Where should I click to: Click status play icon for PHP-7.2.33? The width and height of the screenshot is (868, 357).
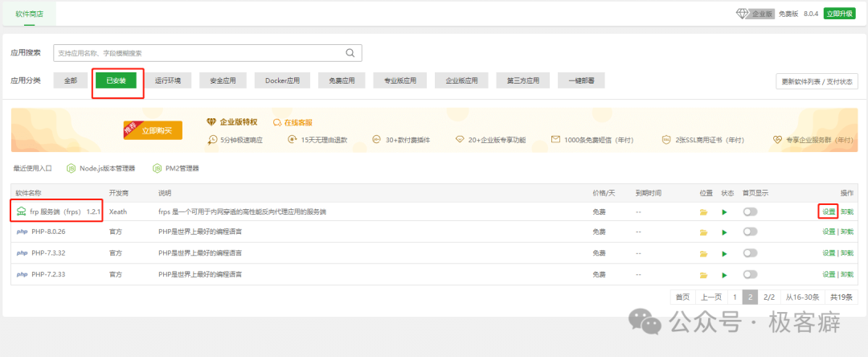(724, 273)
